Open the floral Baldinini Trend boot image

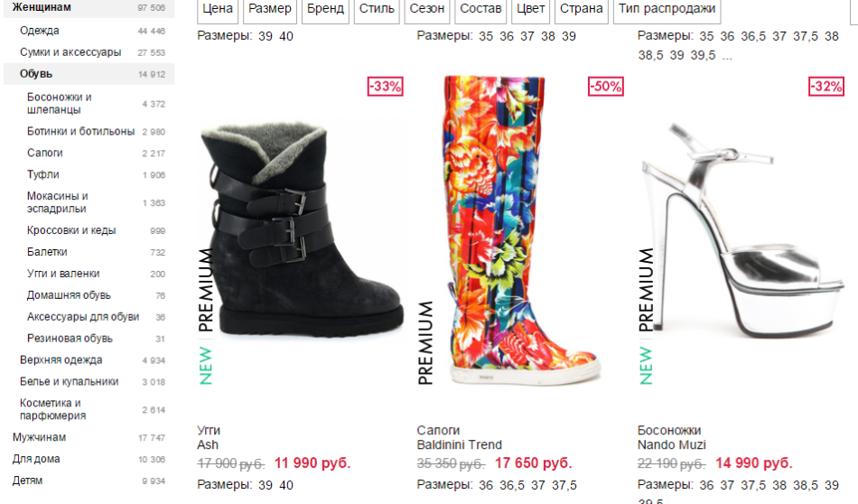pyautogui.click(x=521, y=230)
